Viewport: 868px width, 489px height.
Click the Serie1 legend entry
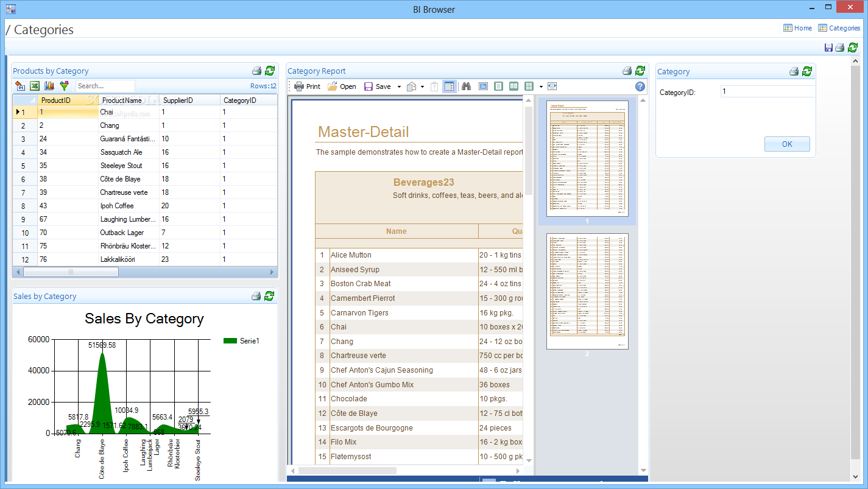(x=242, y=341)
